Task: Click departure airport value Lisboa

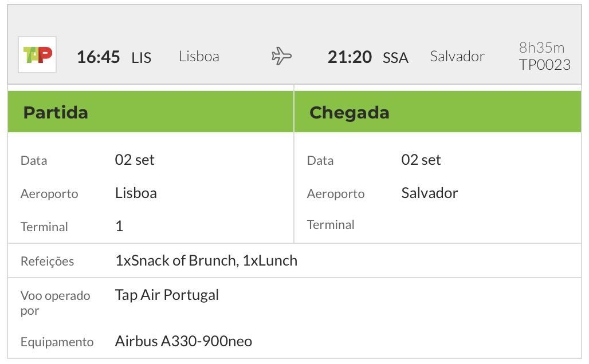Action: point(136,193)
